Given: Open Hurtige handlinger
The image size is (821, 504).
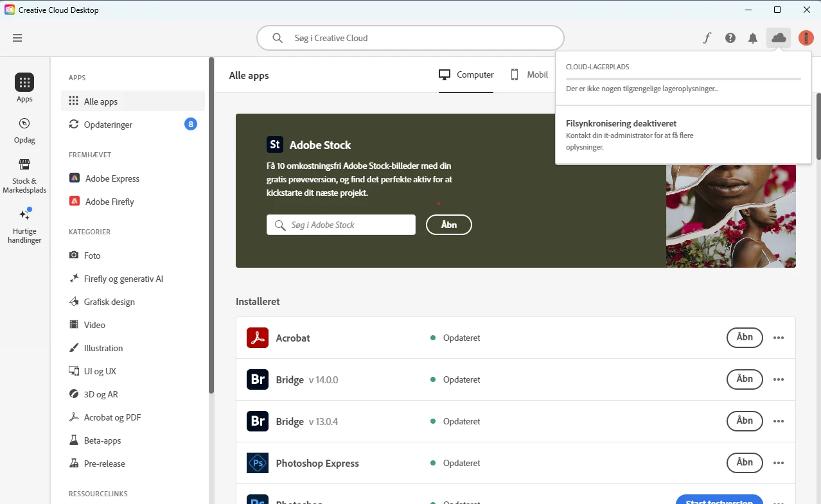Looking at the screenshot, I should [24, 225].
